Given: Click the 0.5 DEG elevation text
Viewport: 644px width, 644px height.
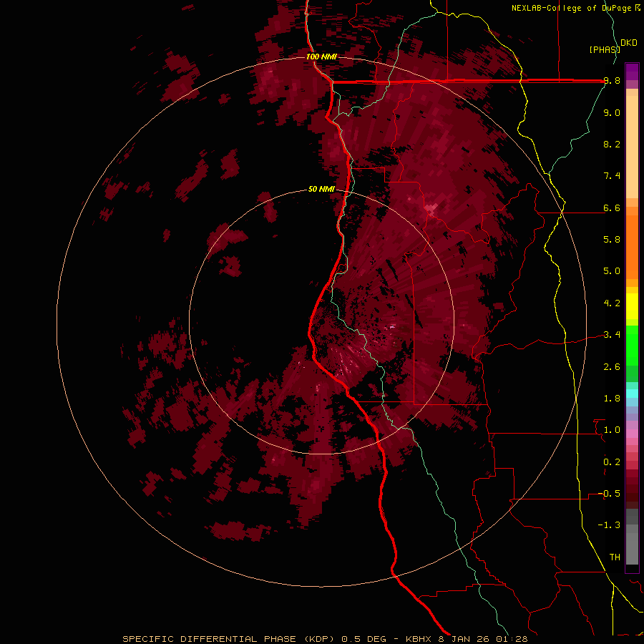Looking at the screenshot, I should (364, 639).
